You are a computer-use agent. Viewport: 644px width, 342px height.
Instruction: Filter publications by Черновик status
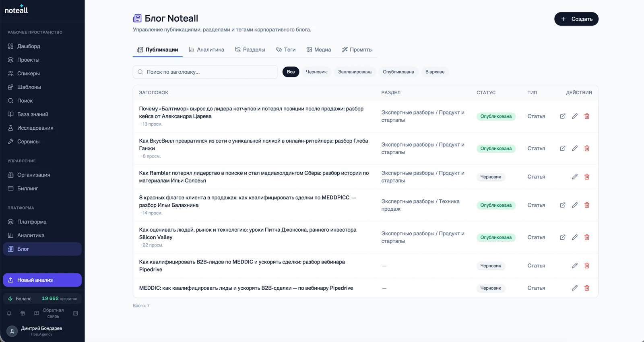click(316, 72)
